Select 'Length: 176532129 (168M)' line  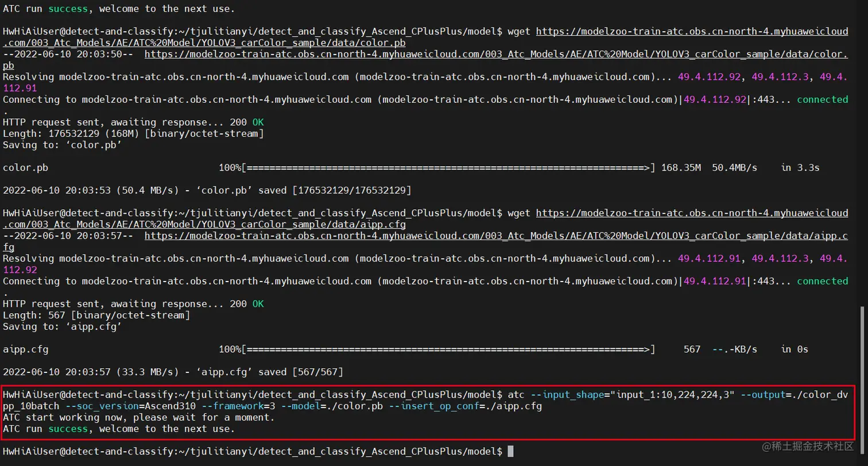134,134
